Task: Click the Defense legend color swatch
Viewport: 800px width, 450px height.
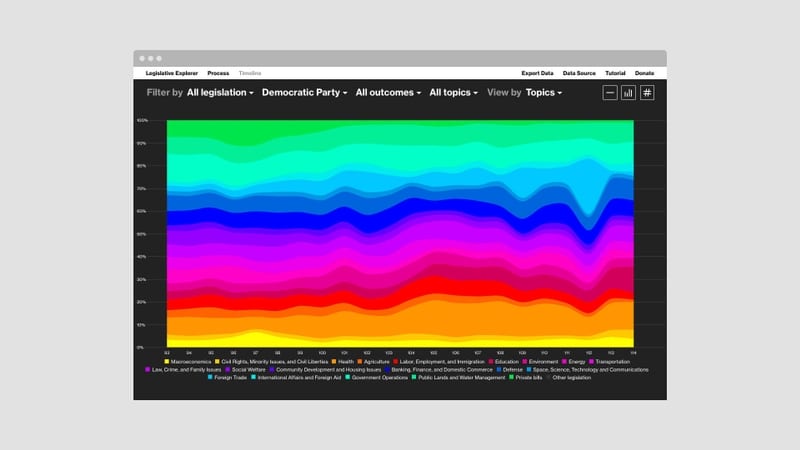Action: [501, 370]
